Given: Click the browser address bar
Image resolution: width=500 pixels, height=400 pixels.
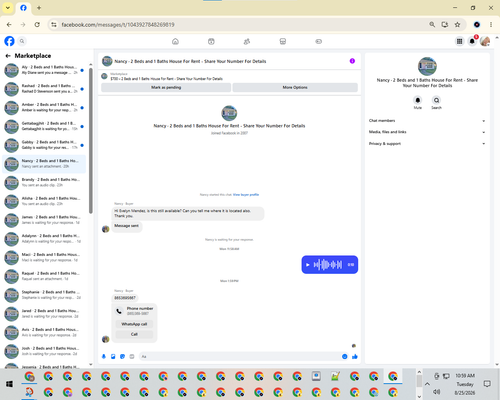Looking at the screenshot, I should pyautogui.click(x=240, y=25).
